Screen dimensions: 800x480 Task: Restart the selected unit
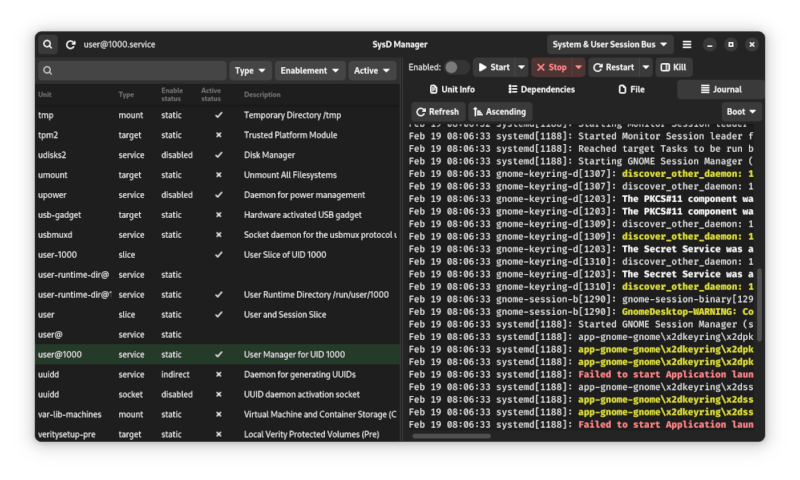pos(613,68)
